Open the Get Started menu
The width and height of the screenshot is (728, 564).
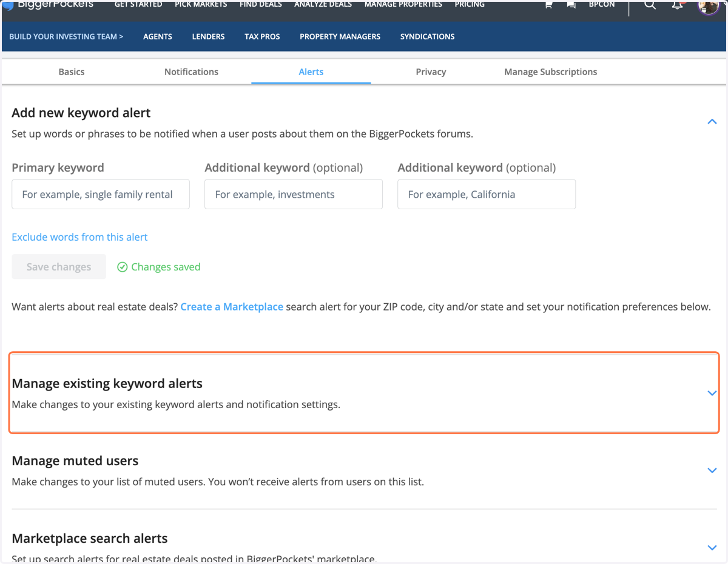point(138,4)
